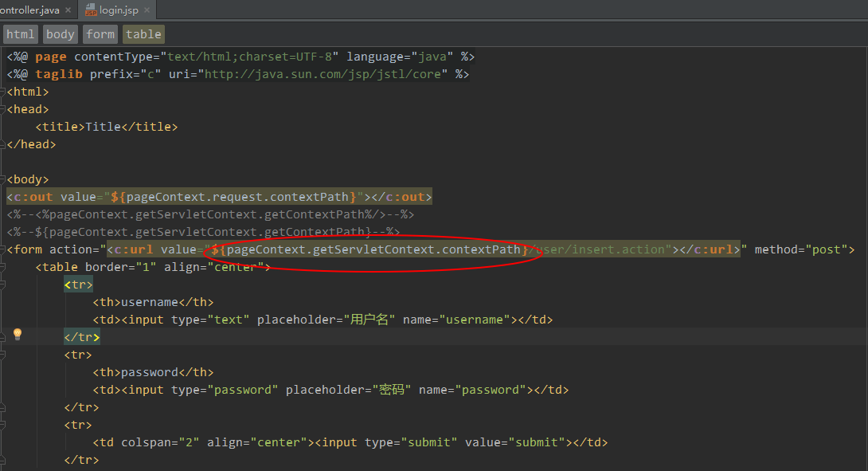The height and width of the screenshot is (471, 868).
Task: Close the Controller.java tab
Action: pos(68,10)
